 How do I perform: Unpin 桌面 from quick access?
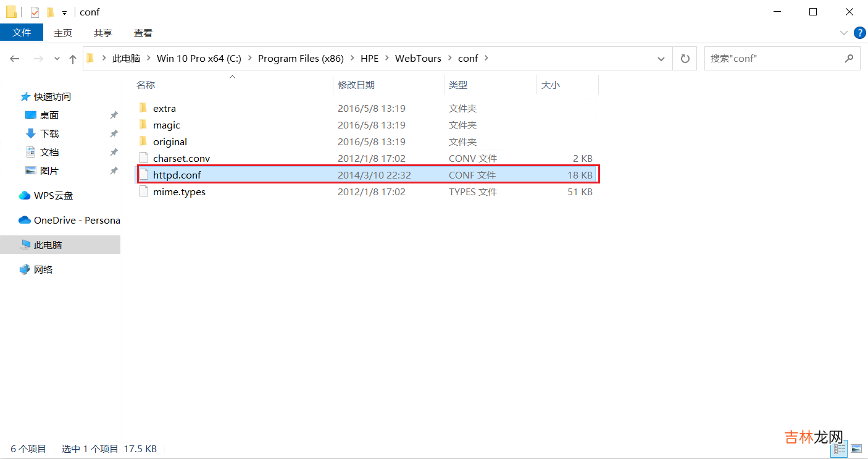click(x=114, y=115)
